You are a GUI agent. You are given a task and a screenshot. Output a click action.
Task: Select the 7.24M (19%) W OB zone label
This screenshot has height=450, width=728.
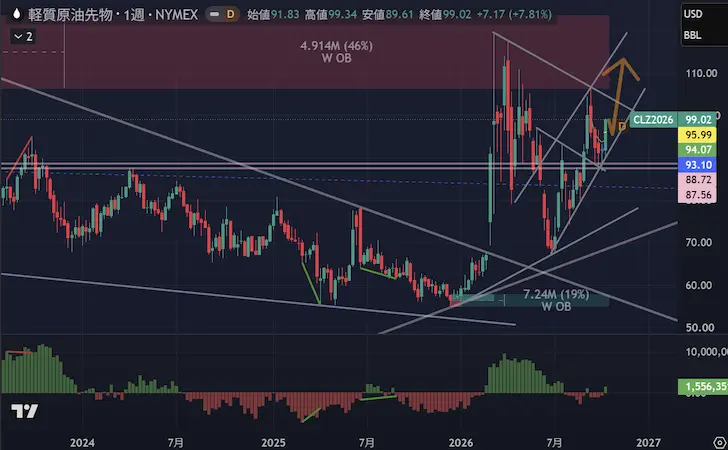click(556, 300)
